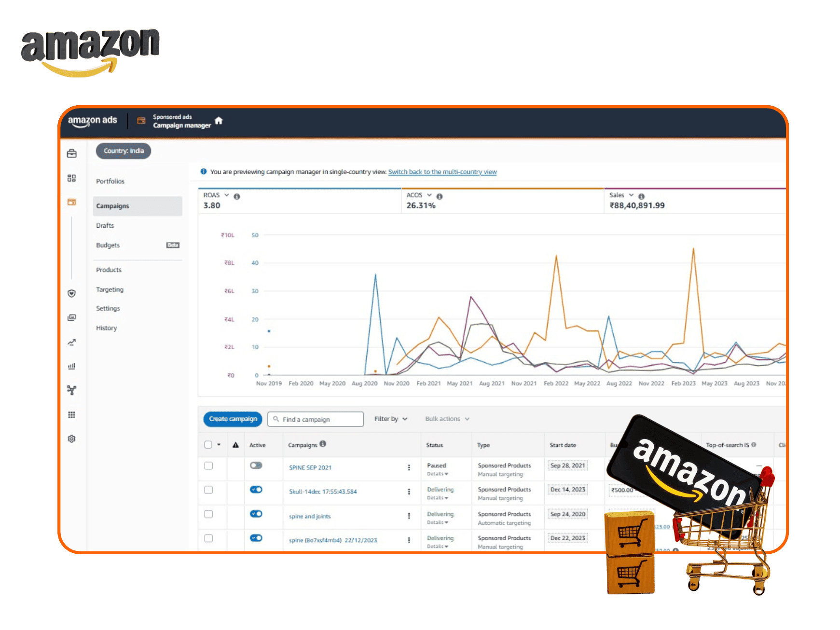
Task: Open the network nodes icon in sidebar
Action: [x=72, y=390]
